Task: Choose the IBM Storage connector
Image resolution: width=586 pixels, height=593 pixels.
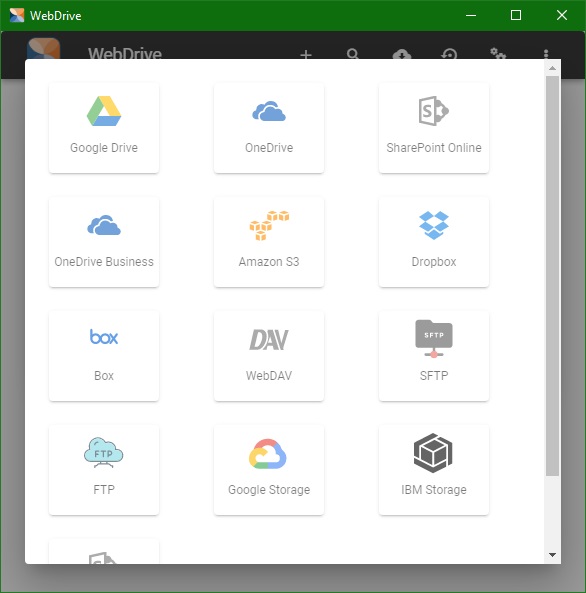Action: tap(434, 470)
